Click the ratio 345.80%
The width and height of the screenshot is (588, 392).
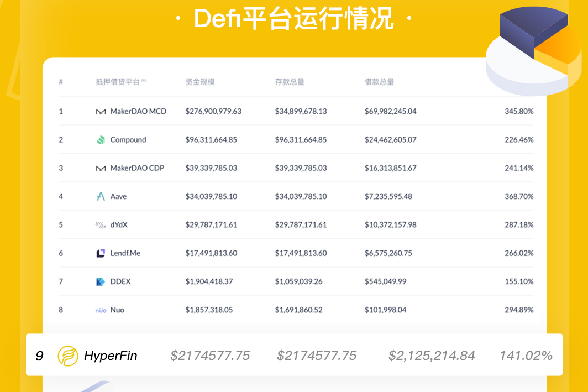(x=519, y=112)
